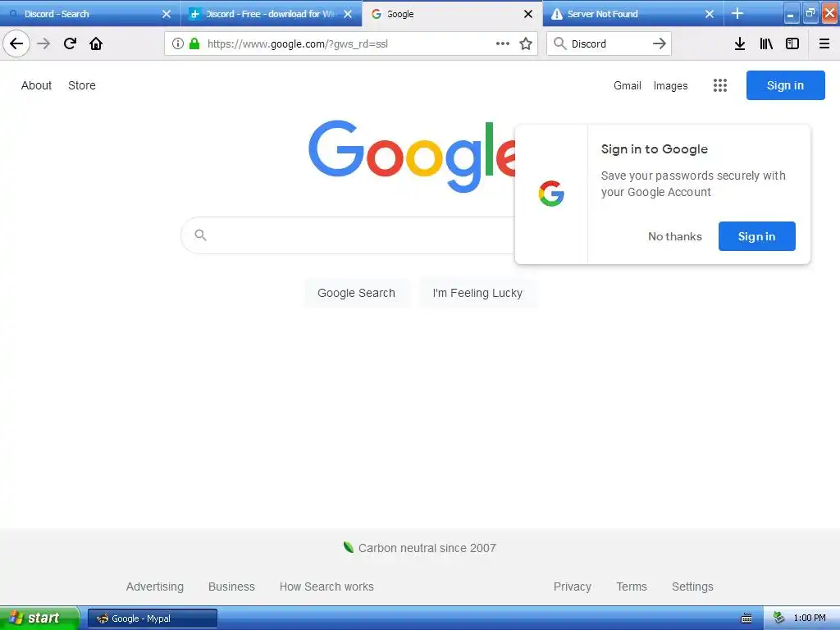Reload the current Google page
The image size is (840, 630).
[x=70, y=43]
